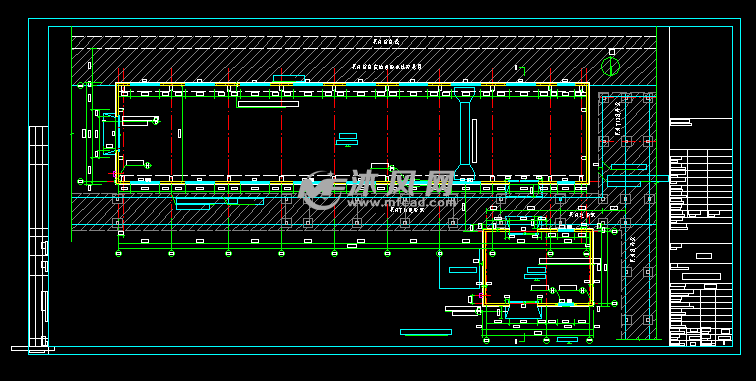Pick the leftmost grid axis bubble under large building

[119, 253]
